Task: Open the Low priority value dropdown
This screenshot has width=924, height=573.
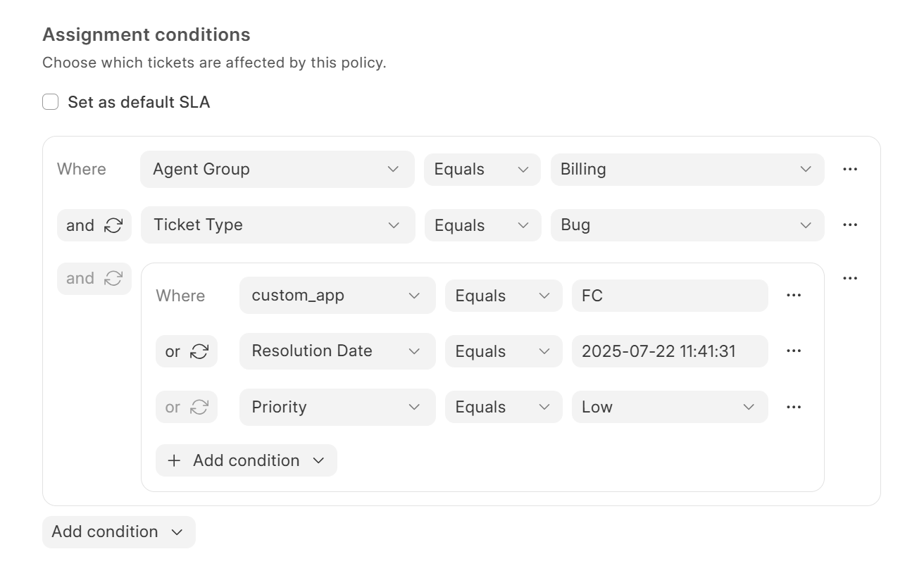Action: click(x=669, y=407)
